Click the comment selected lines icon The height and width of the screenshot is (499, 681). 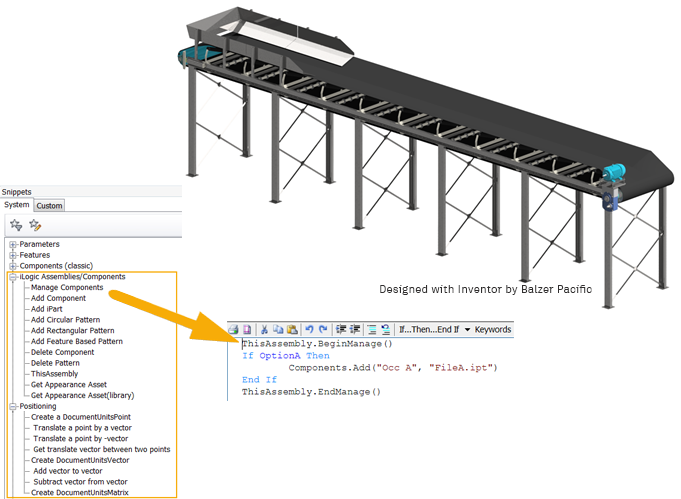tap(372, 330)
